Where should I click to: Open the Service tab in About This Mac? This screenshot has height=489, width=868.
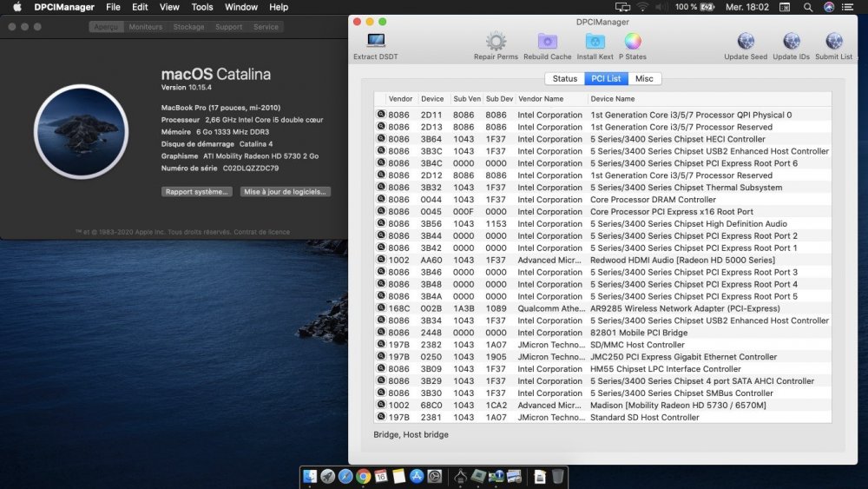click(266, 27)
